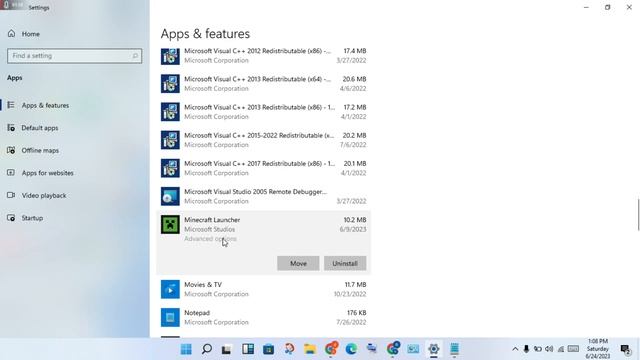Click the Visual C++ 2015-2022 installer icon
The height and width of the screenshot is (360, 640).
(x=170, y=140)
